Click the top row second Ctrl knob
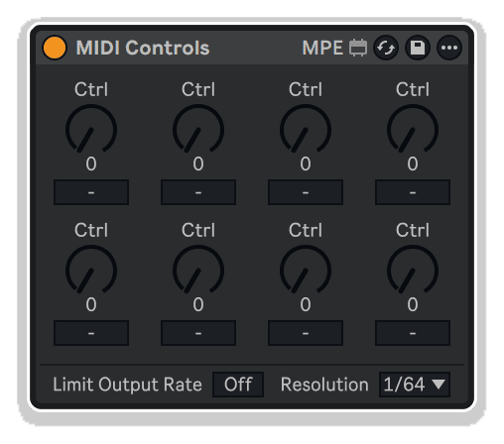The width and height of the screenshot is (504, 444). tap(198, 129)
